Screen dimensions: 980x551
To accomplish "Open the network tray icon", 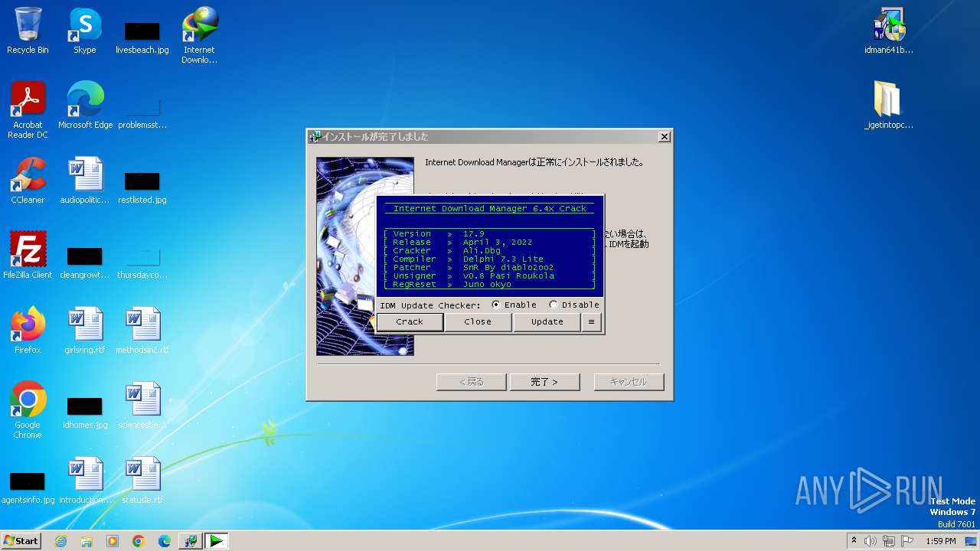I will click(x=889, y=541).
